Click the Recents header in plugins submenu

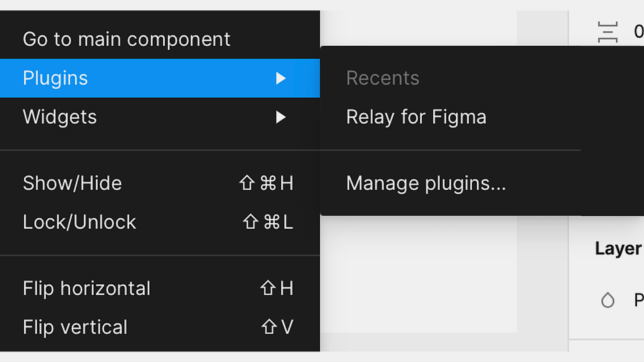(x=383, y=78)
